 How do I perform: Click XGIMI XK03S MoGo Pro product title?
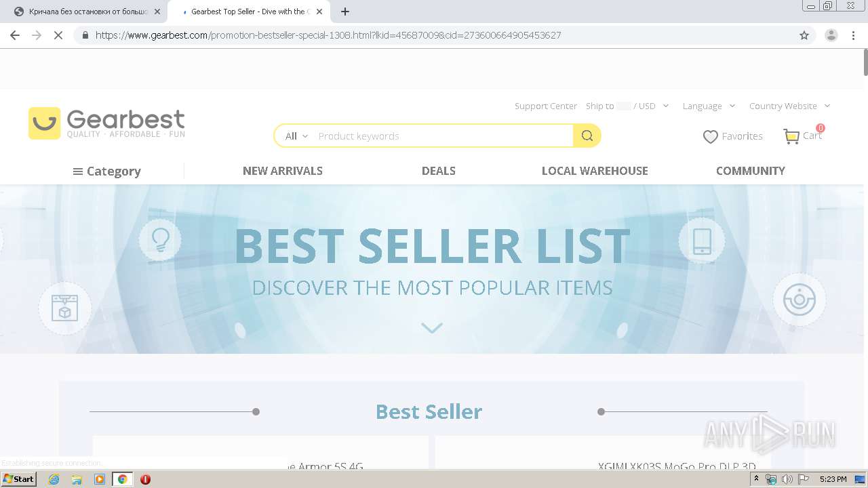point(677,466)
